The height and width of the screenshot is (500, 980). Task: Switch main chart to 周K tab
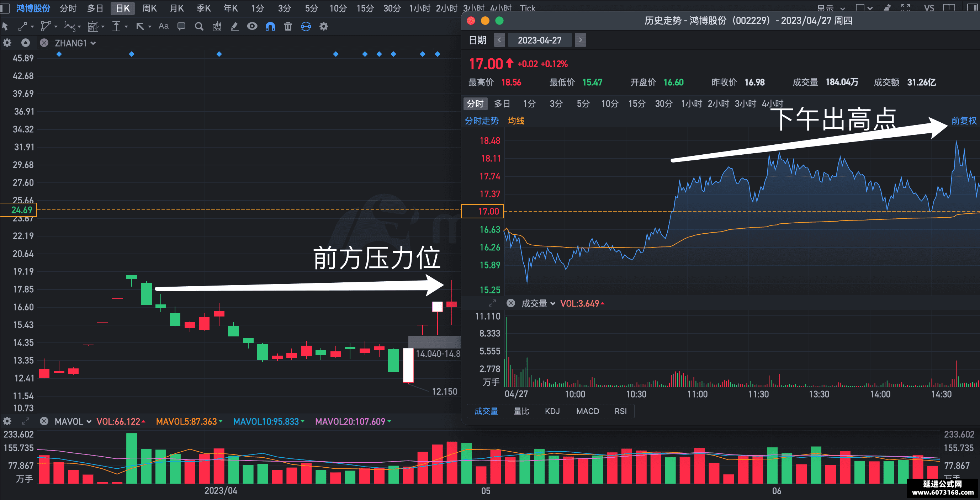(149, 9)
